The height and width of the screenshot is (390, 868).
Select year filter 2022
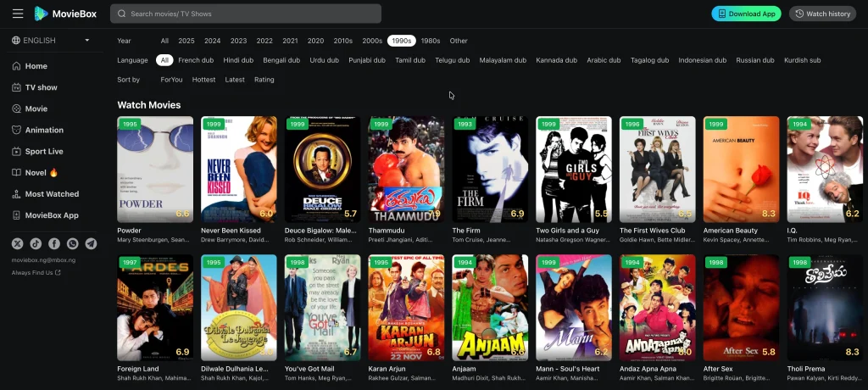264,41
